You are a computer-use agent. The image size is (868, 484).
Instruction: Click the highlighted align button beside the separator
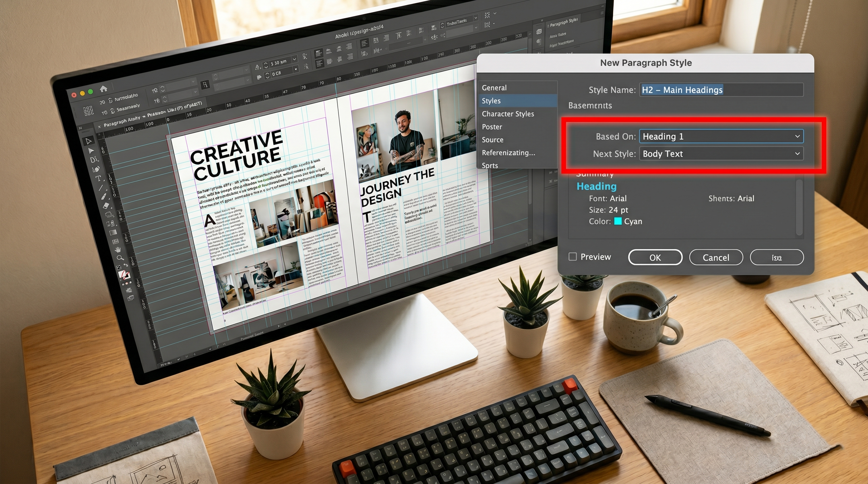tap(364, 43)
